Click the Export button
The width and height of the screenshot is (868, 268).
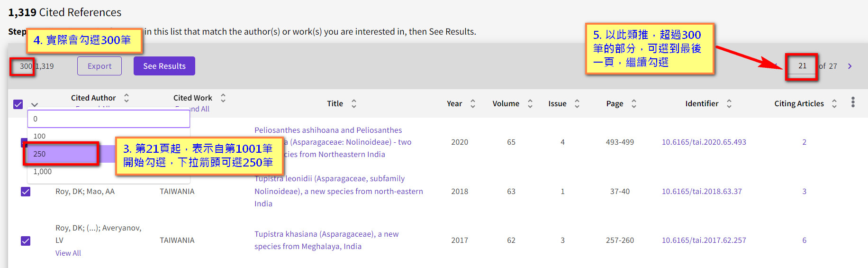99,66
